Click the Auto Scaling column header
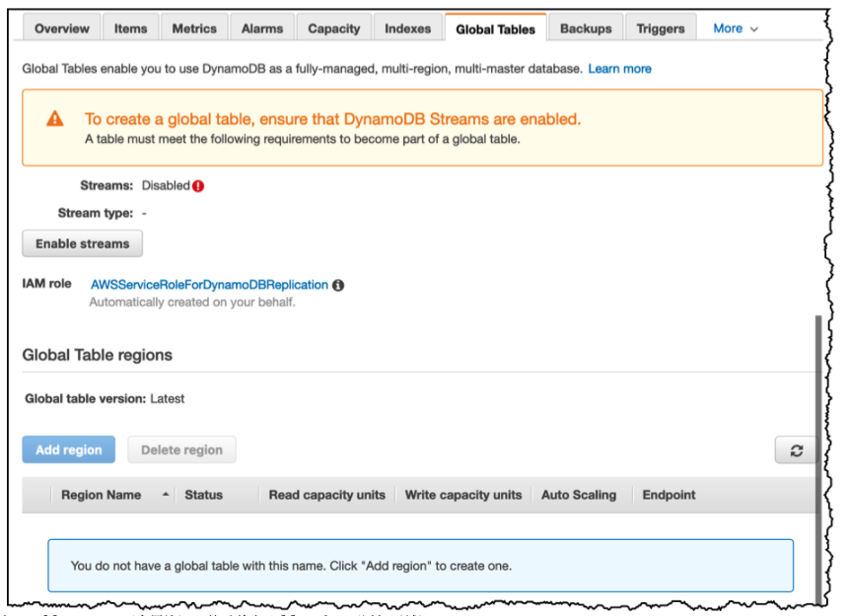Viewport: 849px width, 616px height. [x=579, y=495]
